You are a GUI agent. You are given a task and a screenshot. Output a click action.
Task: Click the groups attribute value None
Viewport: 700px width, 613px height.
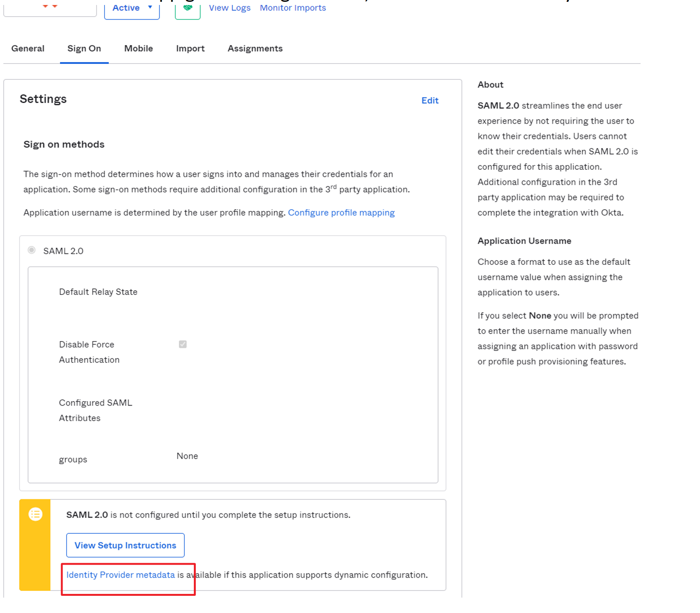pos(187,456)
